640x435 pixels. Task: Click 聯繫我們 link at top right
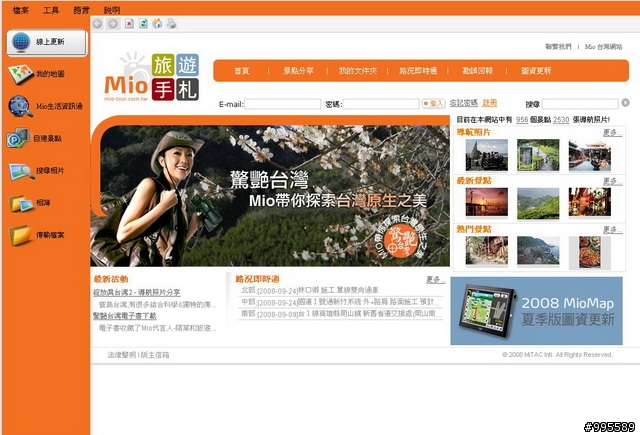558,47
